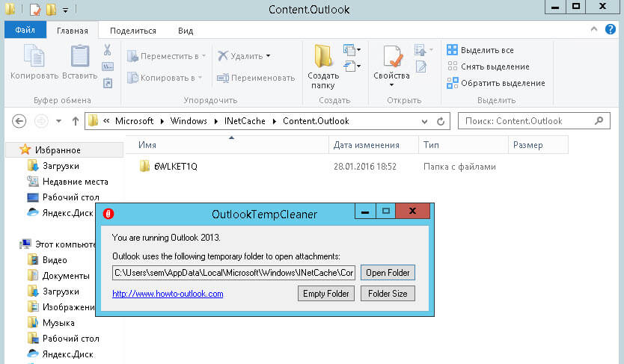Click the Свойства properties icon
This screenshot has height=364, width=624.
click(392, 56)
